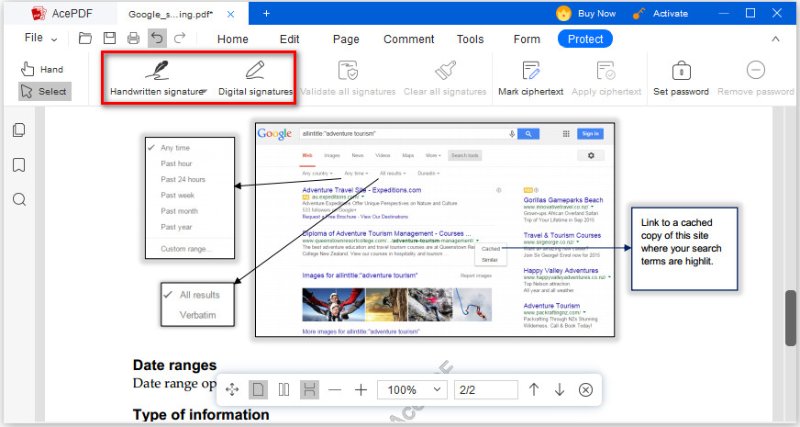Click the undo arrow

(157, 39)
